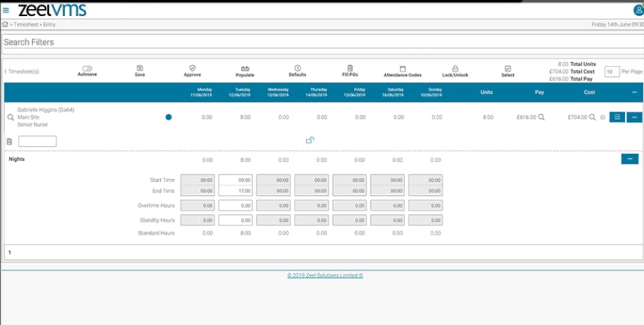Click Sunday end time field

(x=425, y=190)
